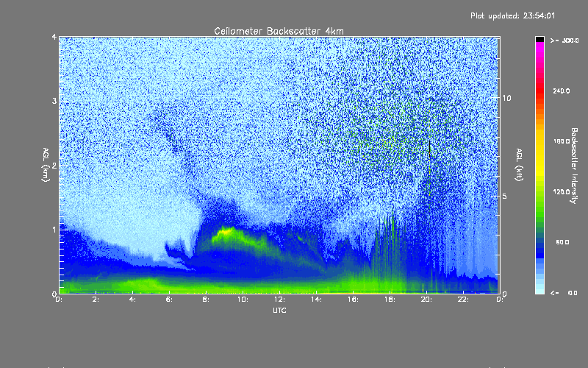
Task: Click the 'AGL (km)' left axis label
Action: (46, 165)
